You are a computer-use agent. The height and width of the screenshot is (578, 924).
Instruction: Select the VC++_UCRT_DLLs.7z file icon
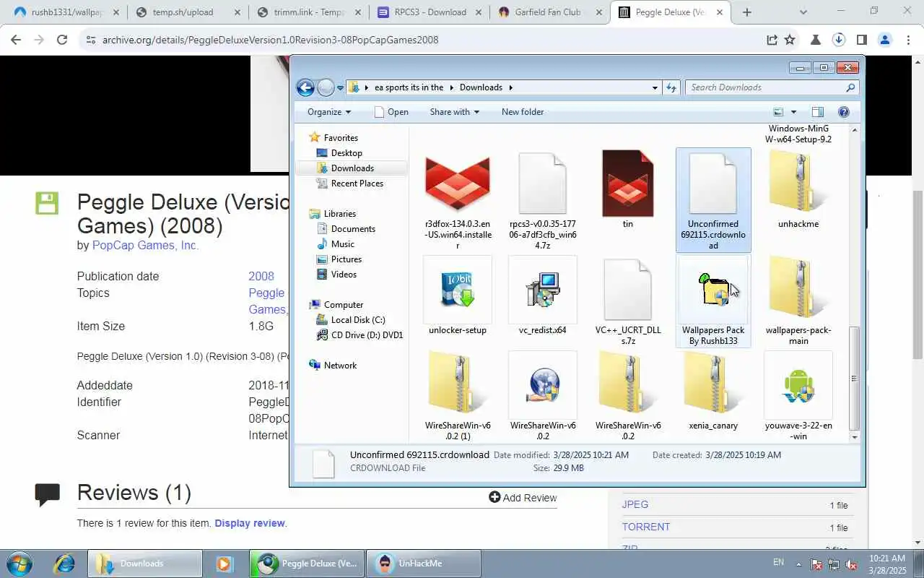click(x=628, y=289)
